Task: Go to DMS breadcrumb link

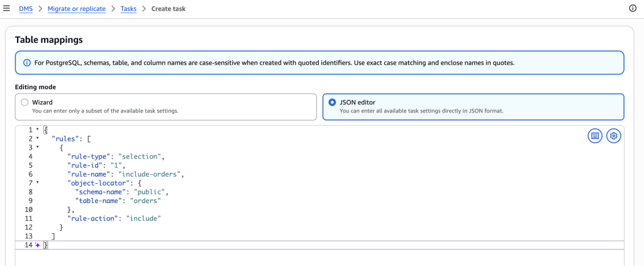Action: 26,9
